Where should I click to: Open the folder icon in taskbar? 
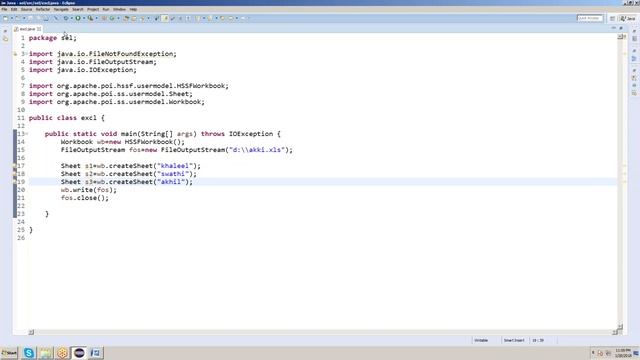click(x=45, y=353)
